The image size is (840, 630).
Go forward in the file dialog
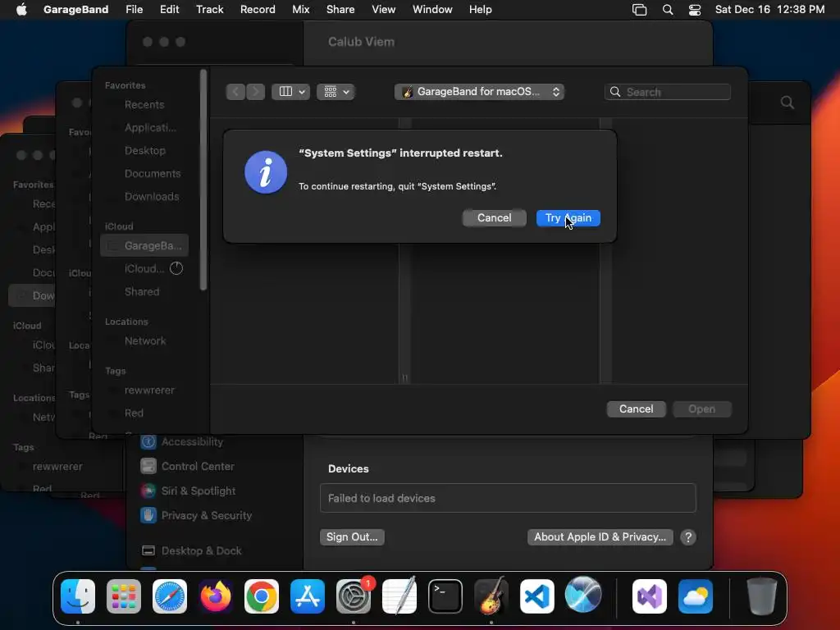[x=256, y=92]
